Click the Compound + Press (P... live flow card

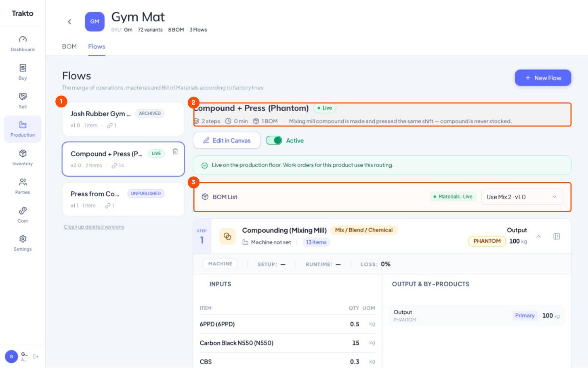click(123, 159)
